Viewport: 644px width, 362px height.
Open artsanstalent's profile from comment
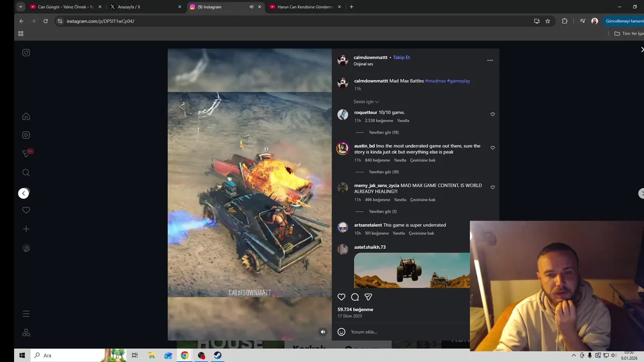(368, 225)
